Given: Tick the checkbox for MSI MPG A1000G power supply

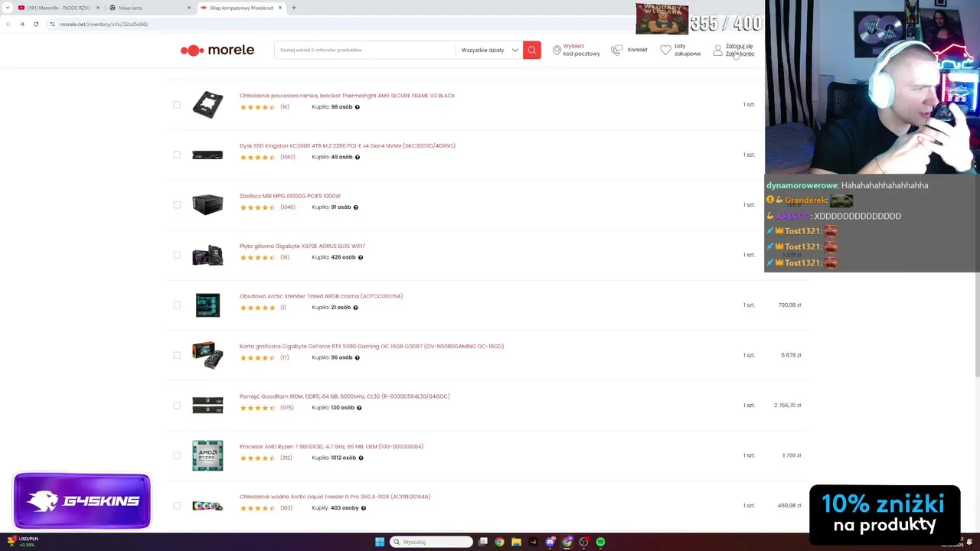Looking at the screenshot, I should (x=177, y=205).
